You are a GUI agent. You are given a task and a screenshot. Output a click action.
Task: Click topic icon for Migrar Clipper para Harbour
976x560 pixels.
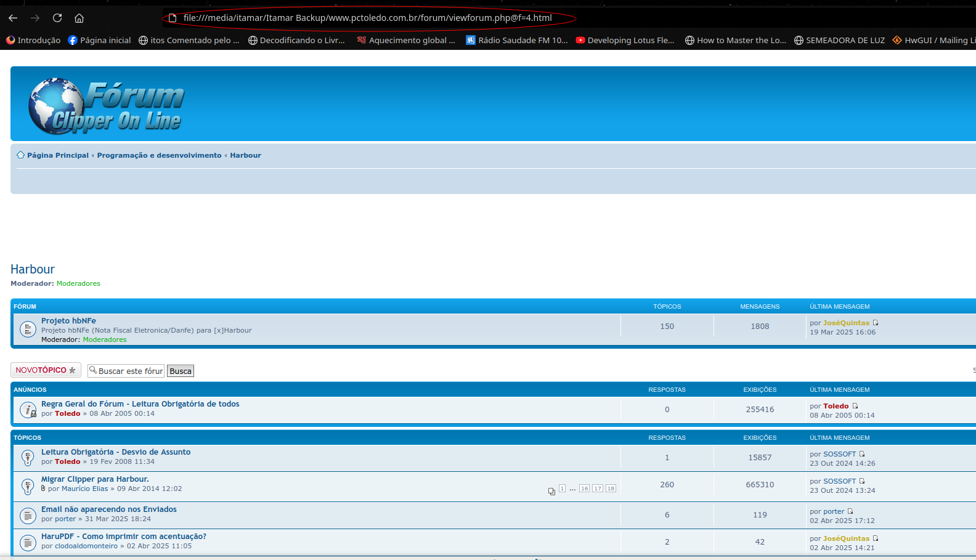tap(28, 485)
